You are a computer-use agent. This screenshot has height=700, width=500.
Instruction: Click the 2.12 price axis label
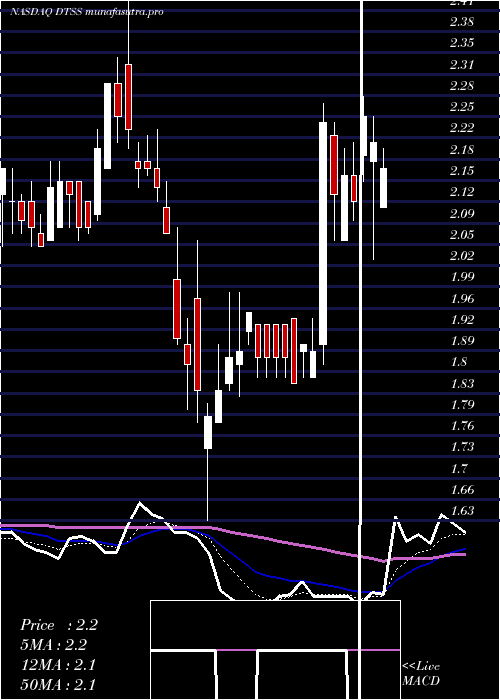[462, 192]
